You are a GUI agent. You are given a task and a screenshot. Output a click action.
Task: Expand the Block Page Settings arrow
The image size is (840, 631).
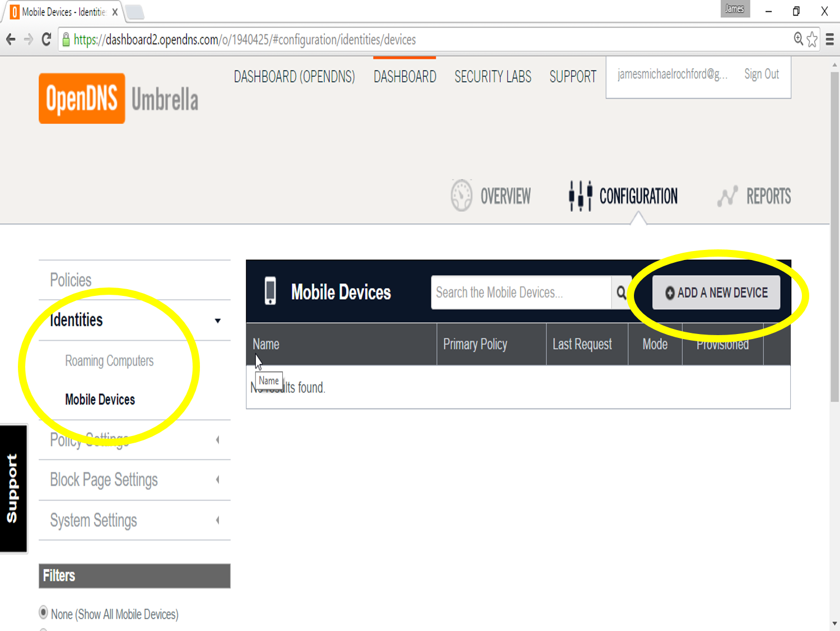coord(218,480)
